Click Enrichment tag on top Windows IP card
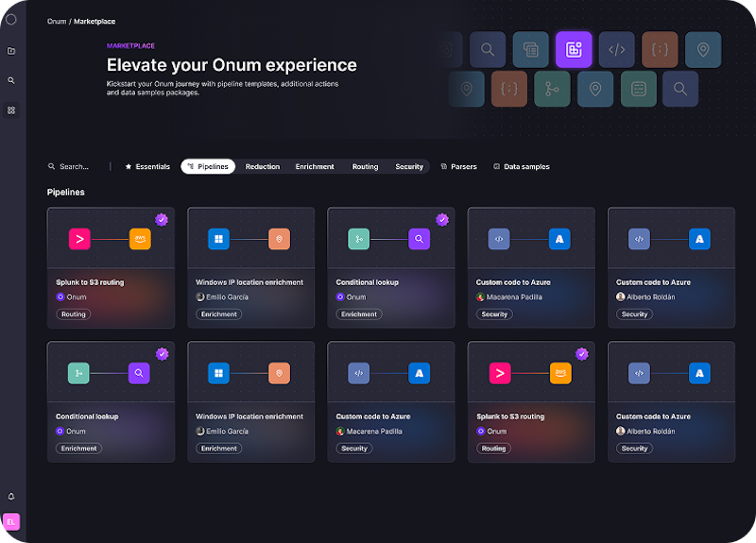The width and height of the screenshot is (756, 543). 219,314
